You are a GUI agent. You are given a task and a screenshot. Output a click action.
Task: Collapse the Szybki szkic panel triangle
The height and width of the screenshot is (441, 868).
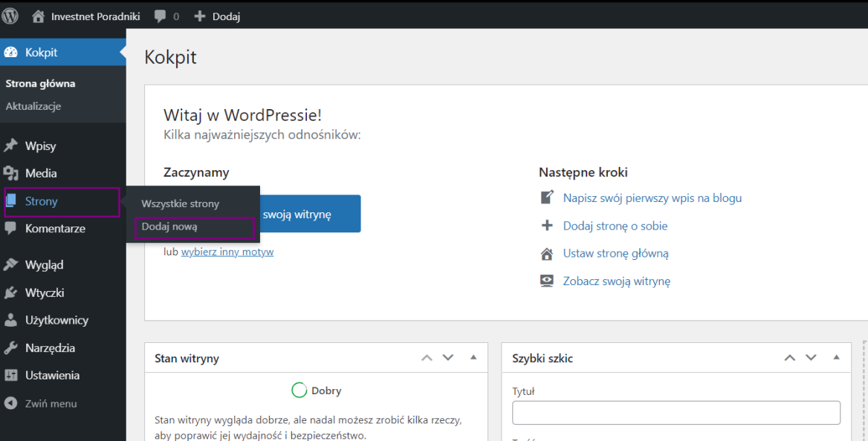(836, 358)
